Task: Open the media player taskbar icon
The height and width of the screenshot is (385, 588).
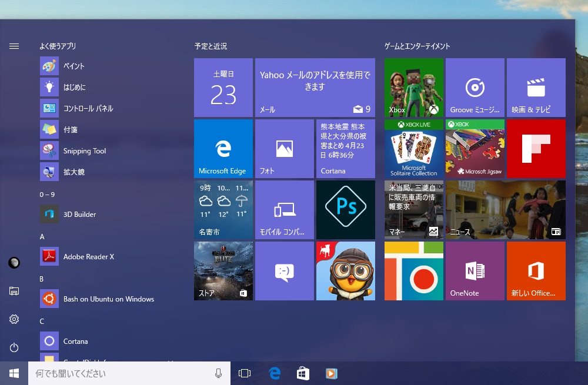Action: point(332,373)
